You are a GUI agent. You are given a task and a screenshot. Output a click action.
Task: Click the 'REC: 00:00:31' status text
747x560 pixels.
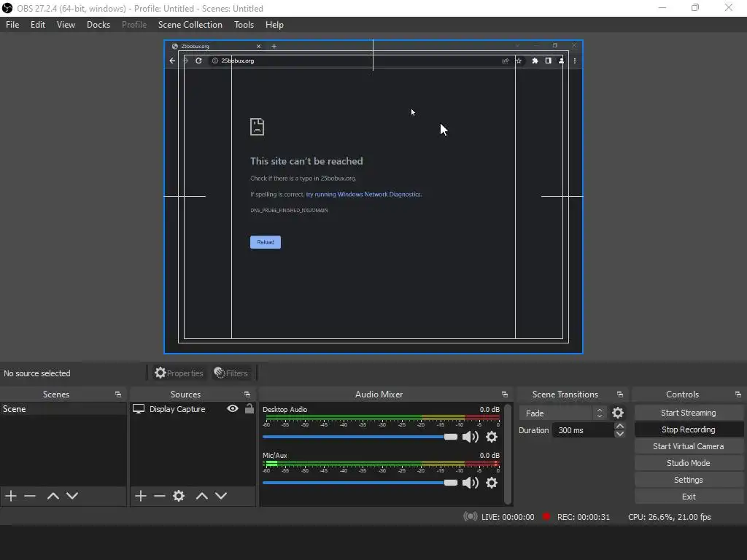[583, 517]
